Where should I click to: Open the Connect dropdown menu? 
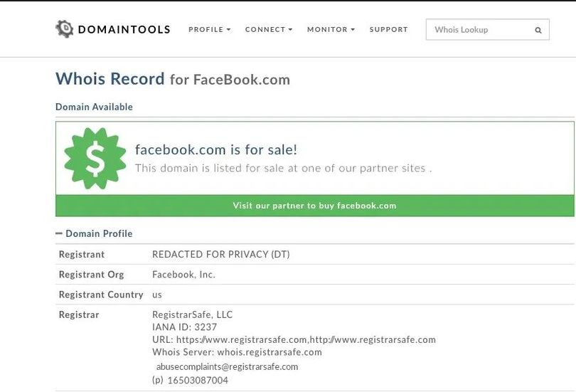[269, 29]
